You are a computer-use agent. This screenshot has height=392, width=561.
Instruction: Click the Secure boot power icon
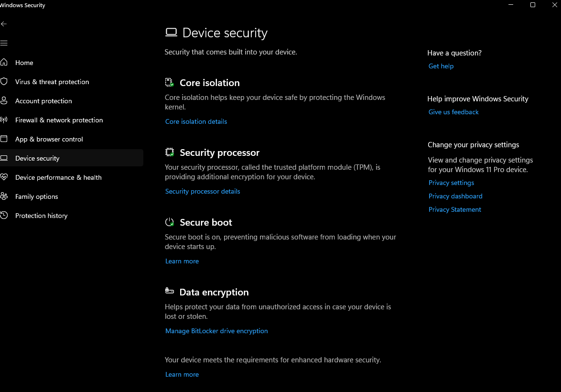(170, 222)
